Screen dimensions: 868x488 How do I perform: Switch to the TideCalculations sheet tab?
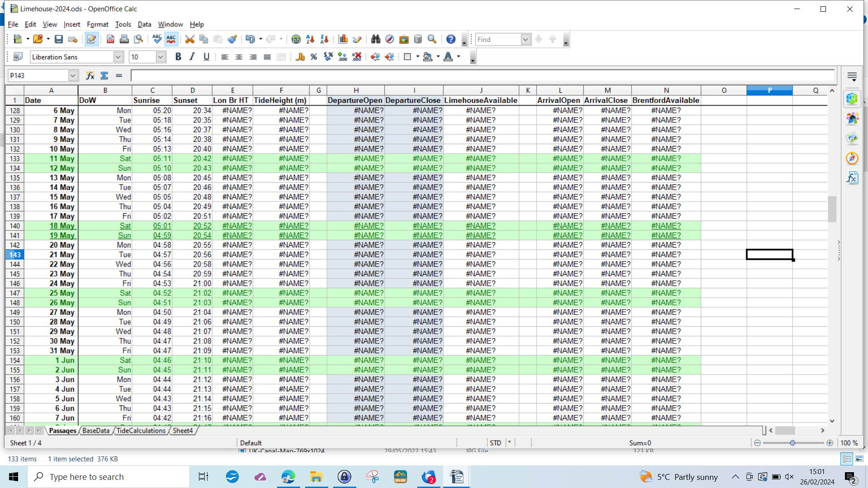(141, 431)
